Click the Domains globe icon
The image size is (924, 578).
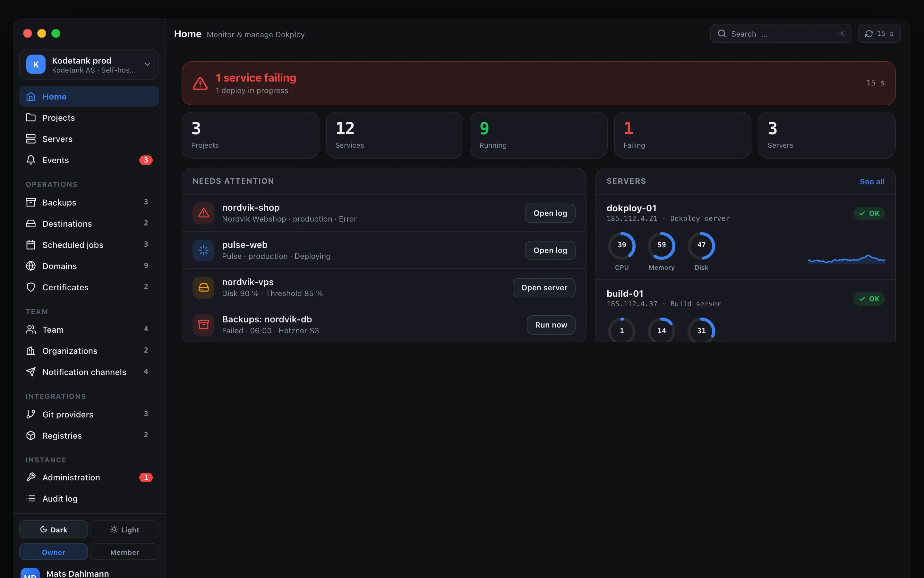click(x=31, y=266)
